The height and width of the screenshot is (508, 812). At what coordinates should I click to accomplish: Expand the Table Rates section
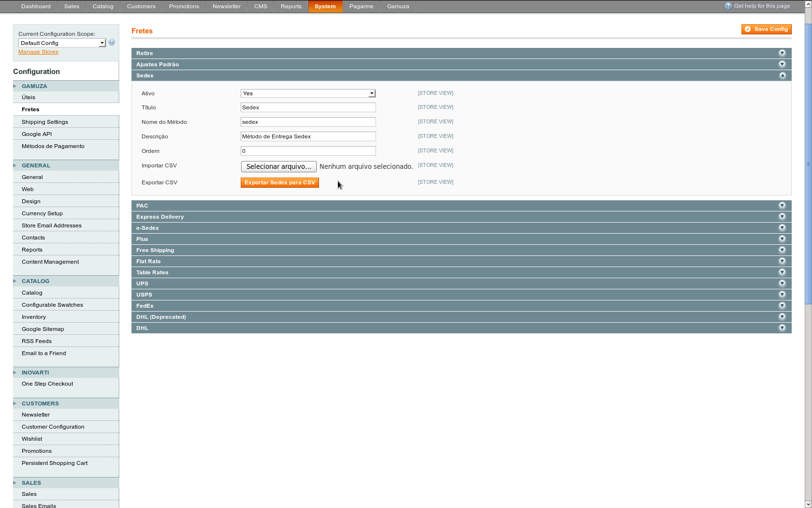(461, 272)
